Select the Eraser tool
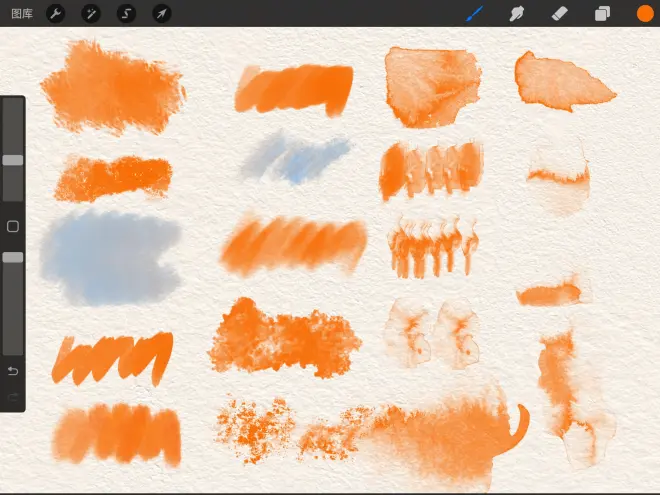Image resolution: width=660 pixels, height=495 pixels. pos(560,14)
